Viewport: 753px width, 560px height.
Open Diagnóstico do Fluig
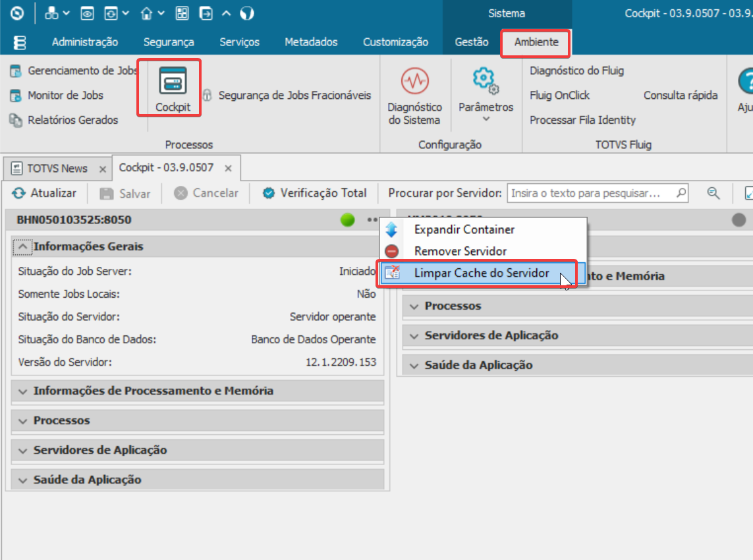(576, 70)
